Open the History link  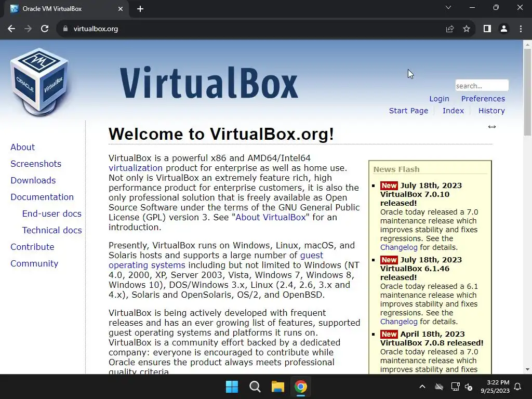click(x=491, y=111)
